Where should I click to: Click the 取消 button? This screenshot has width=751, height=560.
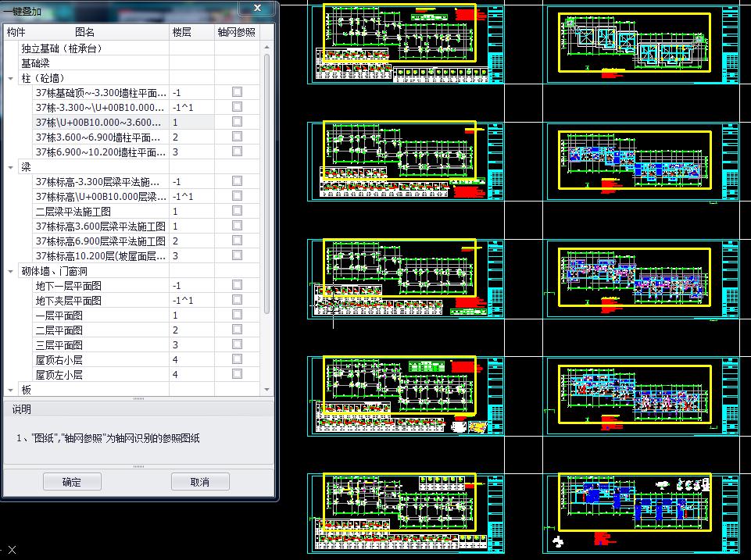pos(200,481)
